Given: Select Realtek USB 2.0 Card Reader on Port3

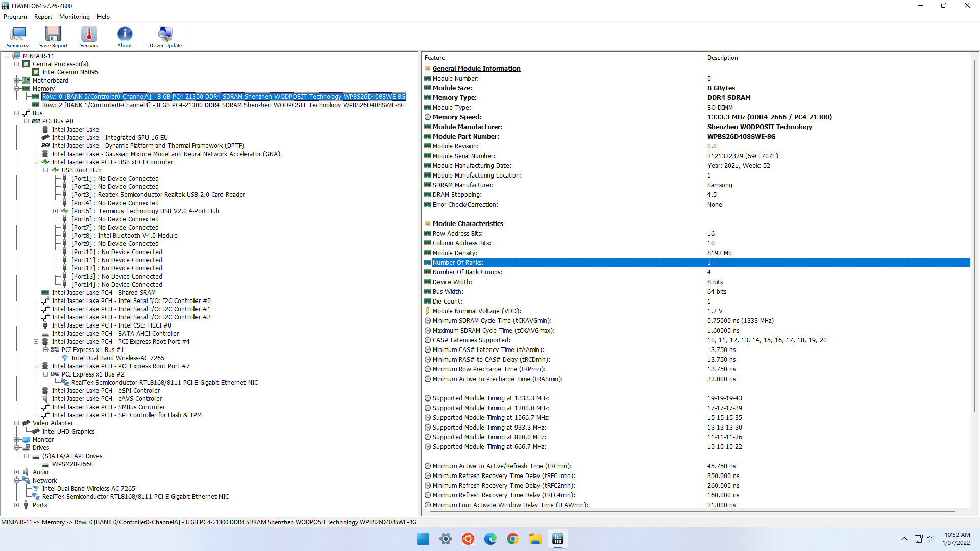Looking at the screenshot, I should 158,195.
